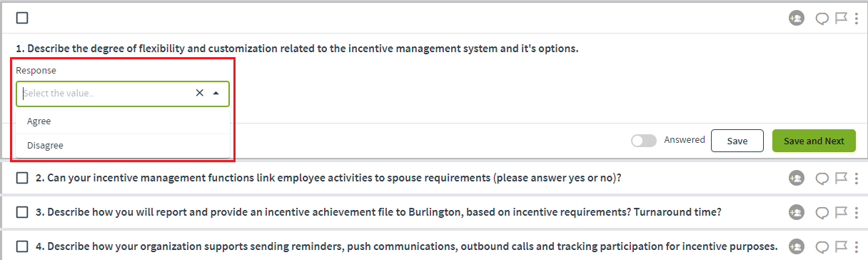This screenshot has height=260, width=868.
Task: Open the assign-user icon for question 1
Action: pyautogui.click(x=796, y=18)
